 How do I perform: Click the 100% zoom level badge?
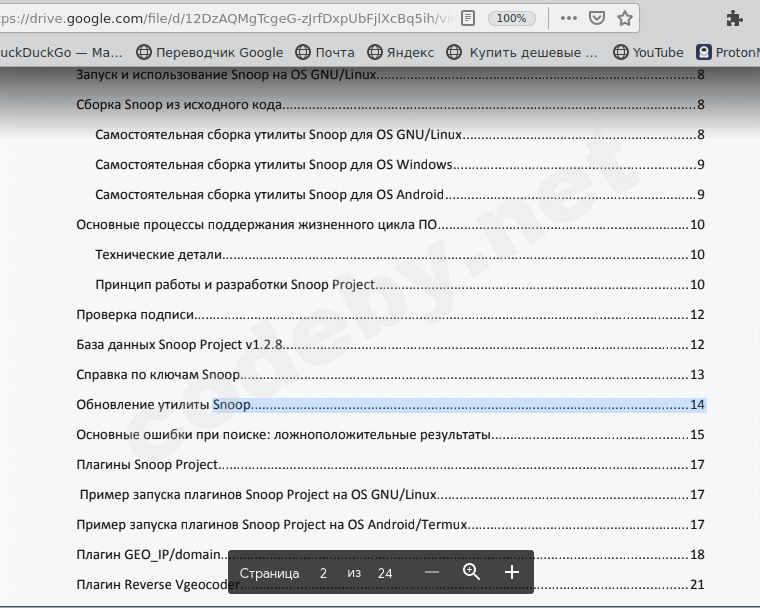pos(511,18)
